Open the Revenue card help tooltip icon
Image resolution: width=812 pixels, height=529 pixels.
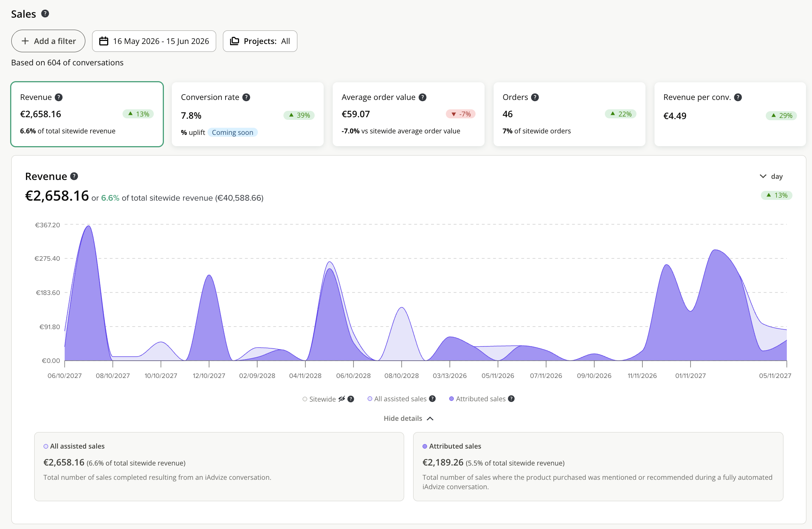(59, 97)
